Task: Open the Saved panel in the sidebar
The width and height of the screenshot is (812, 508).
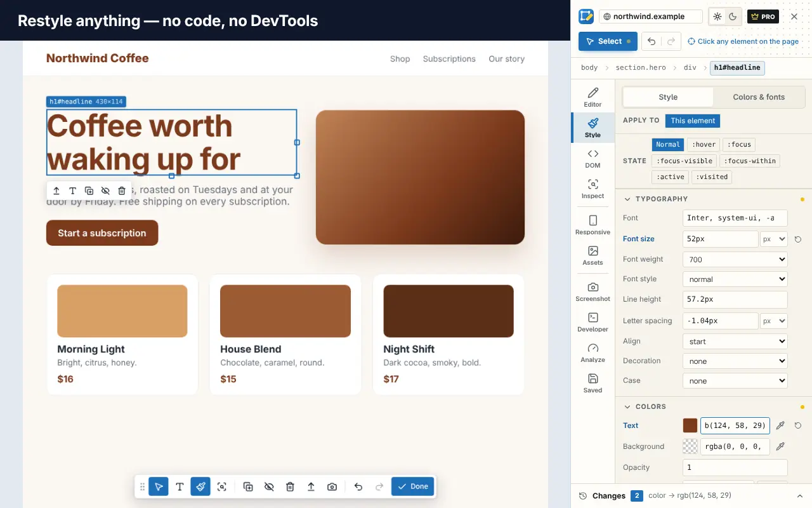Action: pyautogui.click(x=593, y=383)
